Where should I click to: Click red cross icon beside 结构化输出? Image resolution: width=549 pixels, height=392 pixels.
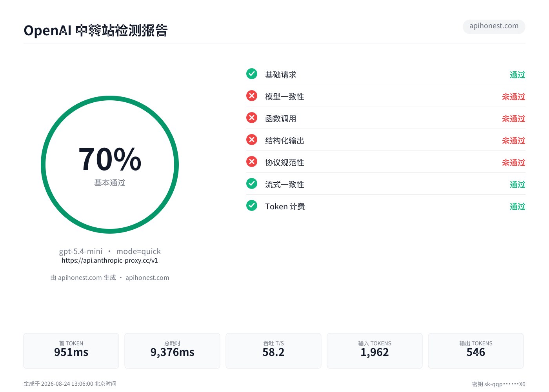[x=252, y=140]
